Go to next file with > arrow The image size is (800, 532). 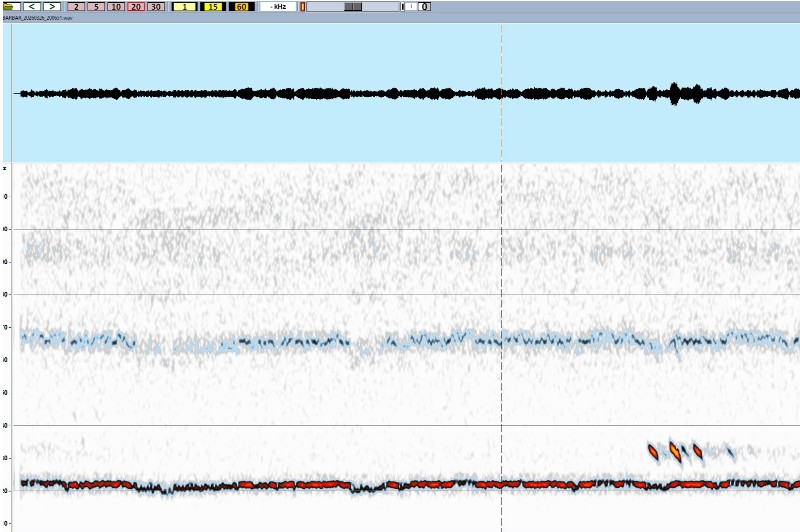52,6
